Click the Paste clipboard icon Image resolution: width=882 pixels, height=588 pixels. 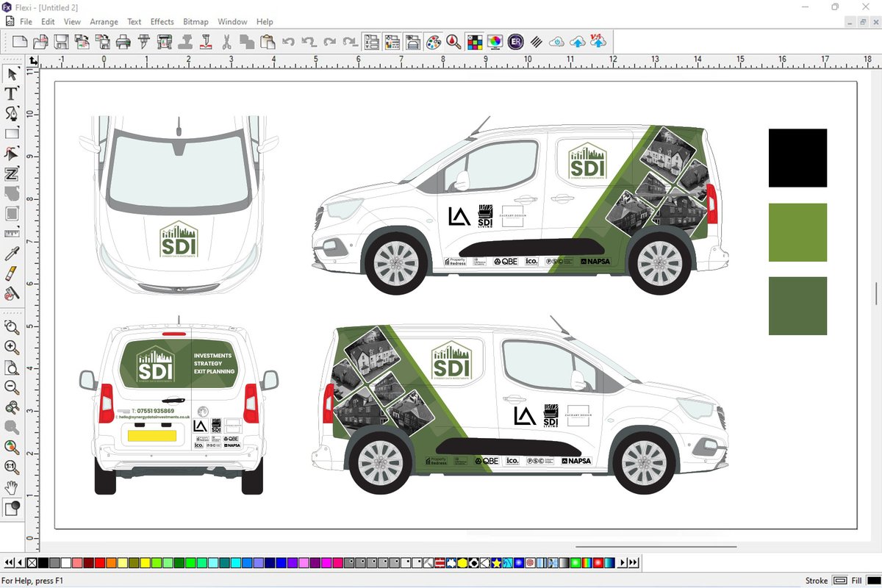268,42
